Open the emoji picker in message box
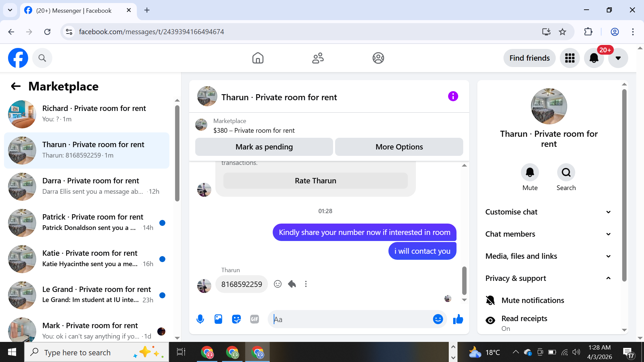The image size is (644, 362). pyautogui.click(x=438, y=319)
